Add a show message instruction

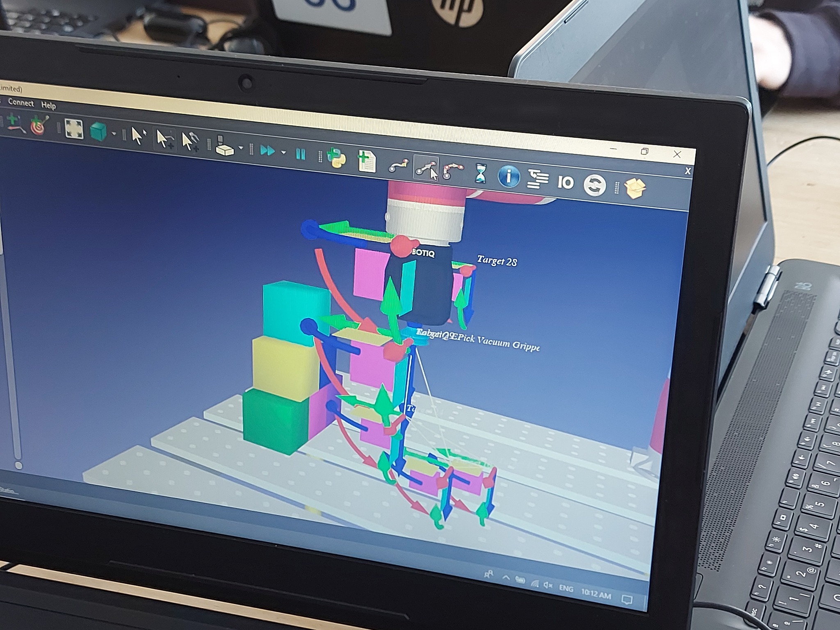click(x=509, y=177)
